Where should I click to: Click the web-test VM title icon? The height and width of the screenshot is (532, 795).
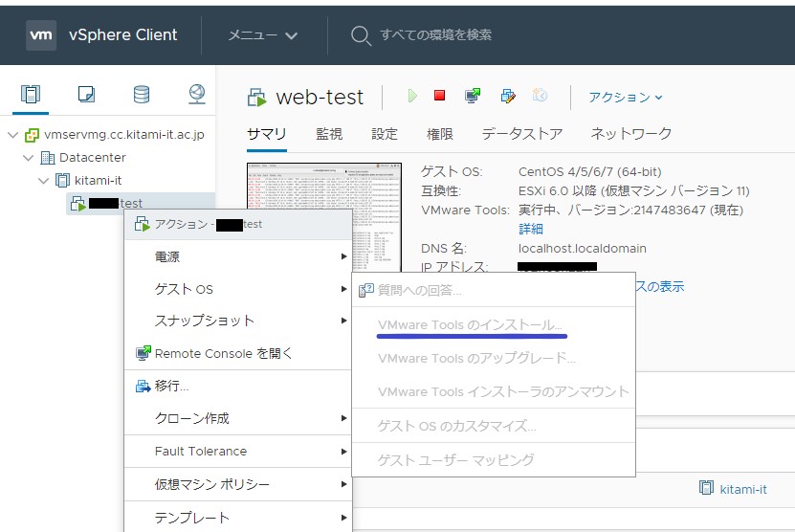tap(256, 97)
